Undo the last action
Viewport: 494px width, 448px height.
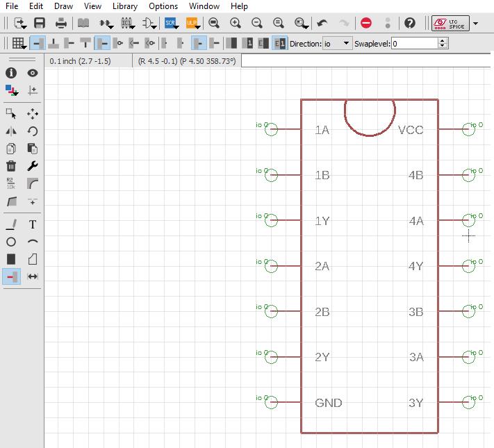tap(322, 23)
